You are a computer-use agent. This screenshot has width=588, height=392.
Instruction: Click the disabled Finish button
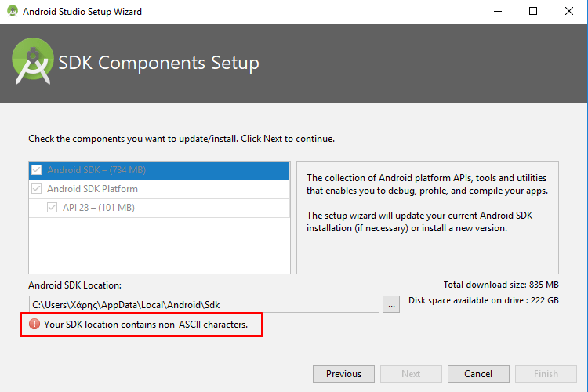pyautogui.click(x=546, y=374)
